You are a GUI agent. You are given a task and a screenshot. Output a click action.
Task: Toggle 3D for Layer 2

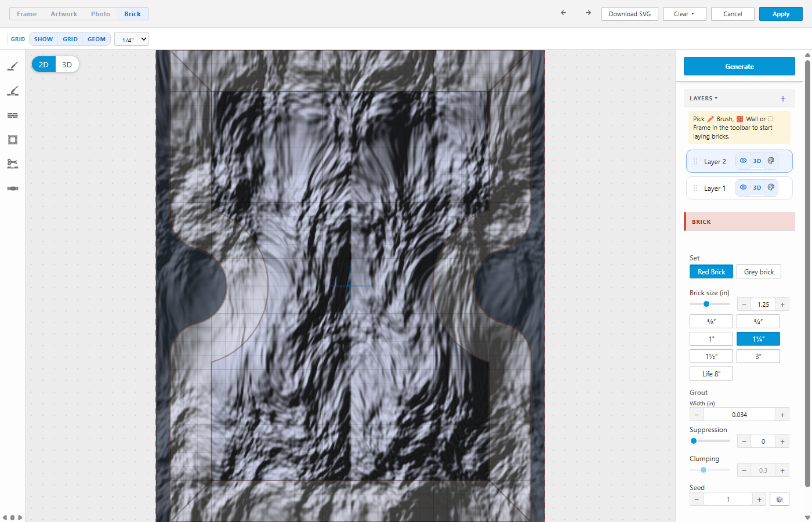757,161
